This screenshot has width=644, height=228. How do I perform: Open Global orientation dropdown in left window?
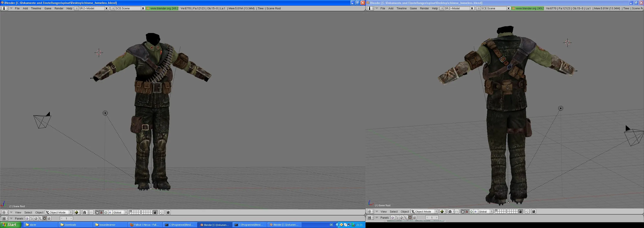click(120, 213)
